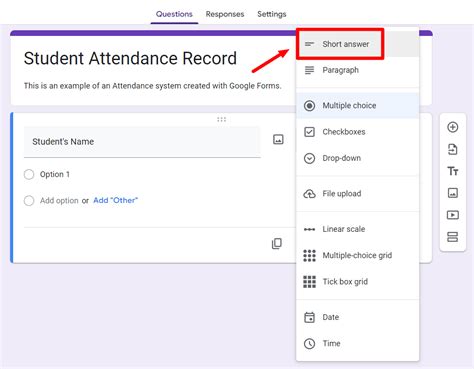
Task: Click the Add question plus icon
Action: click(452, 127)
